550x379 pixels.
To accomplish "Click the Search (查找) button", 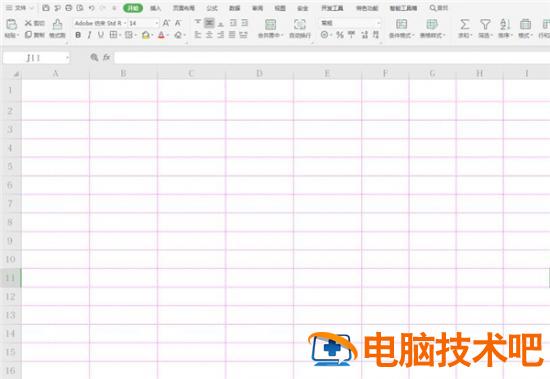I will (439, 8).
